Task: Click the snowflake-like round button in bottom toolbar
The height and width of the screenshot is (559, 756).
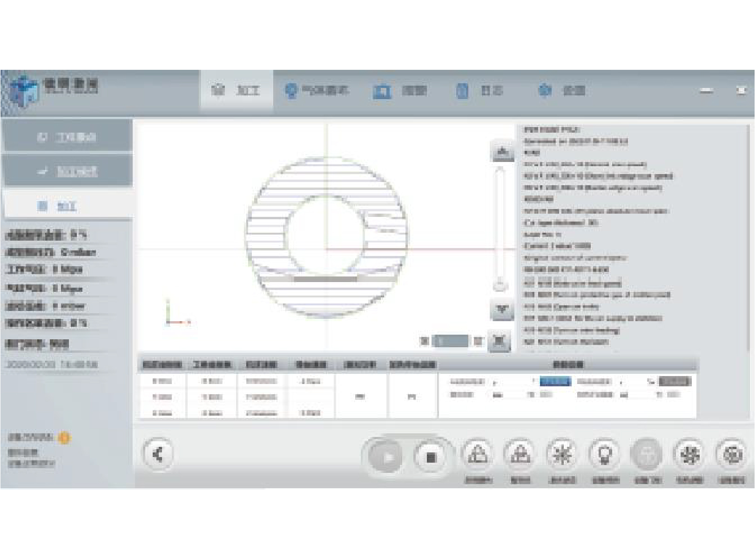Action: point(561,454)
